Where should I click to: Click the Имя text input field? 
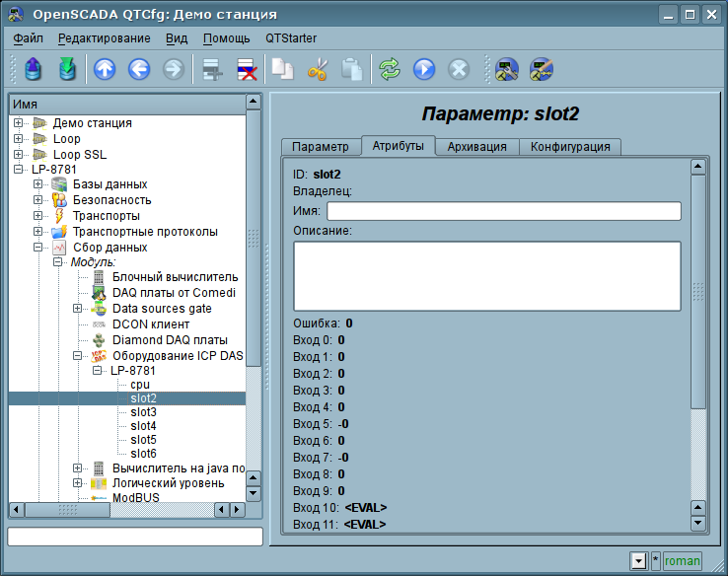(x=503, y=211)
